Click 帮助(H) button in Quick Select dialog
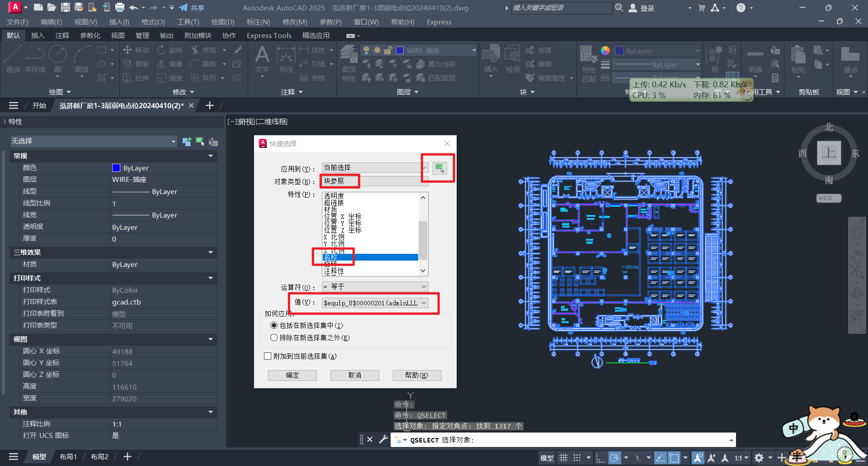Screen dimensions: 868x466 pyautogui.click(x=417, y=375)
